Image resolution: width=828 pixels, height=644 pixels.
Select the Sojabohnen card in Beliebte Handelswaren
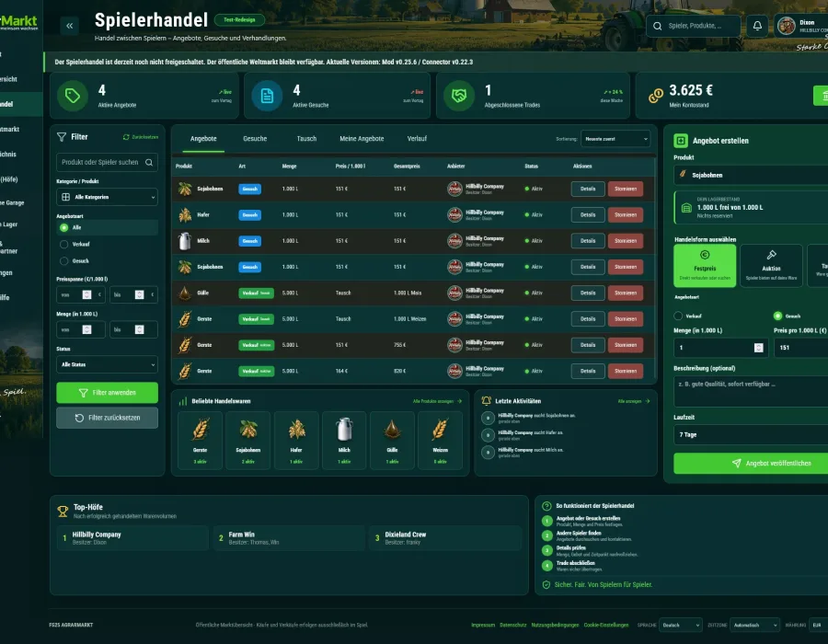coord(248,441)
